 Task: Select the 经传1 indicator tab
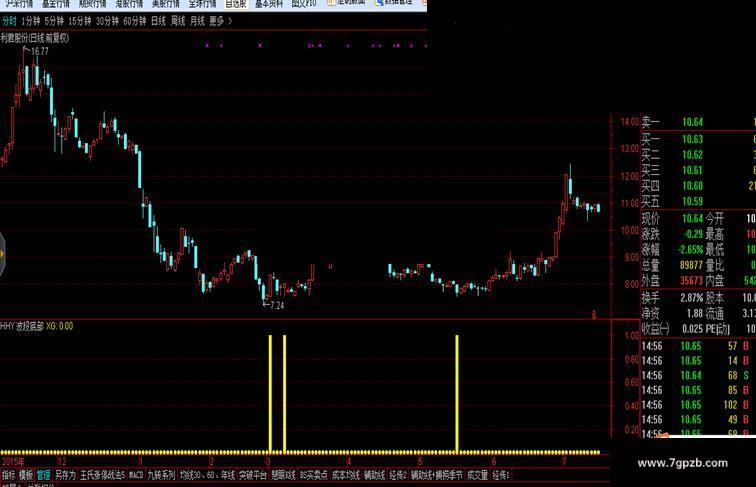click(x=501, y=475)
